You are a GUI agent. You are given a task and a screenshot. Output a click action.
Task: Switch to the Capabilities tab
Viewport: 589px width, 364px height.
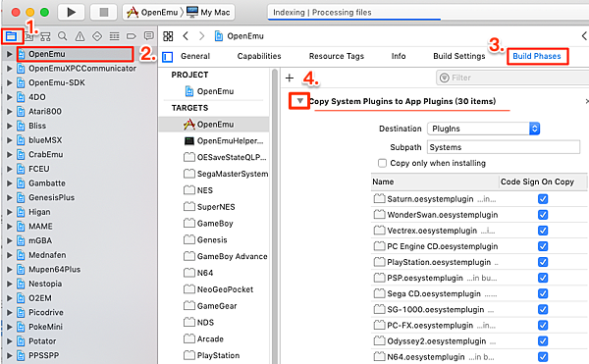pos(259,56)
